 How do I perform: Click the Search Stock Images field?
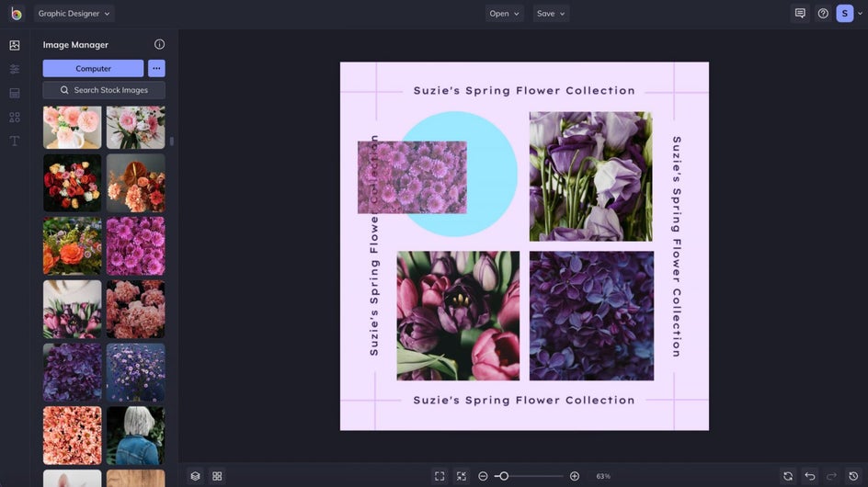pyautogui.click(x=104, y=90)
